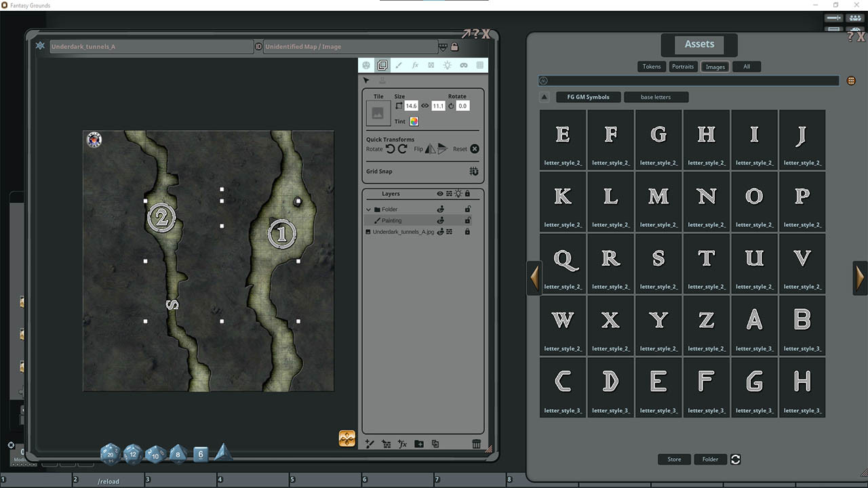Click the Store button in the Assets panel
This screenshot has height=488, width=868.
674,459
